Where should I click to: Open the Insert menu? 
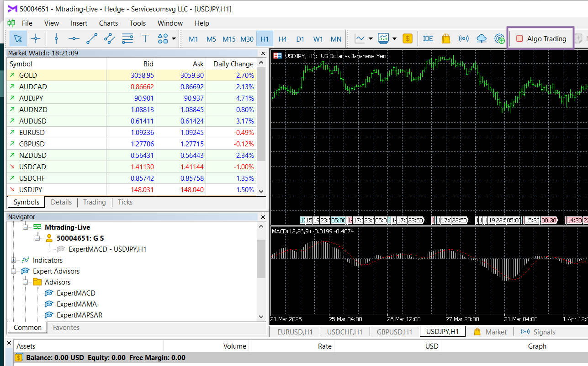[79, 23]
